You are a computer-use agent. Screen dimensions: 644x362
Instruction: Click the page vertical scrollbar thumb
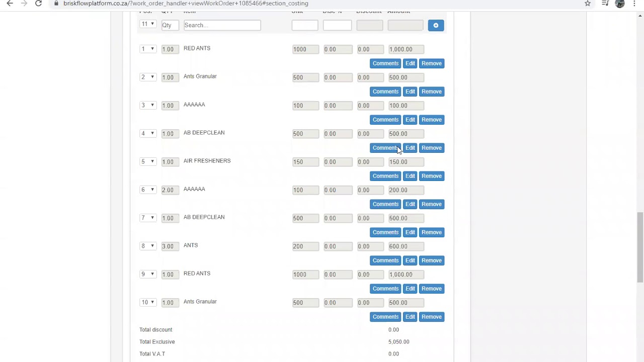[x=640, y=247]
